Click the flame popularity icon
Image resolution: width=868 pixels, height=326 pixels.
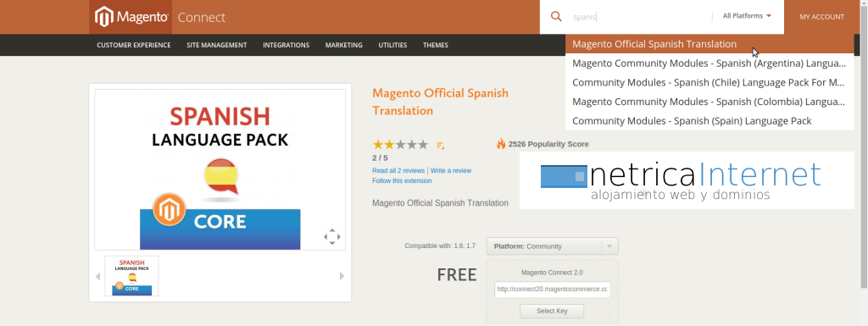pyautogui.click(x=501, y=144)
